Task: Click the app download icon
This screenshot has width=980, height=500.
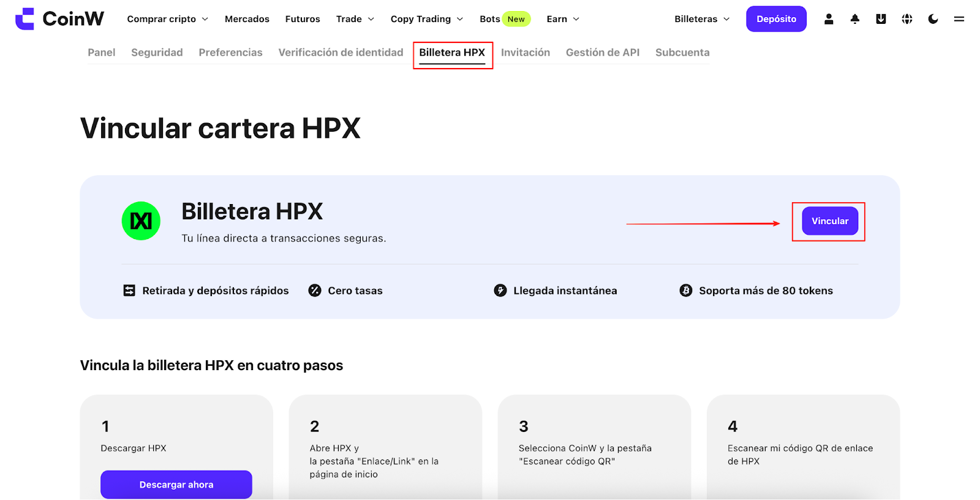Action: coord(881,19)
